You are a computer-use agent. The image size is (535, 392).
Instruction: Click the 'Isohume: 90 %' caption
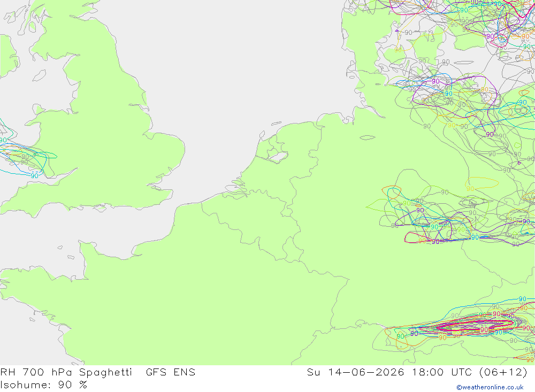pyautogui.click(x=44, y=385)
